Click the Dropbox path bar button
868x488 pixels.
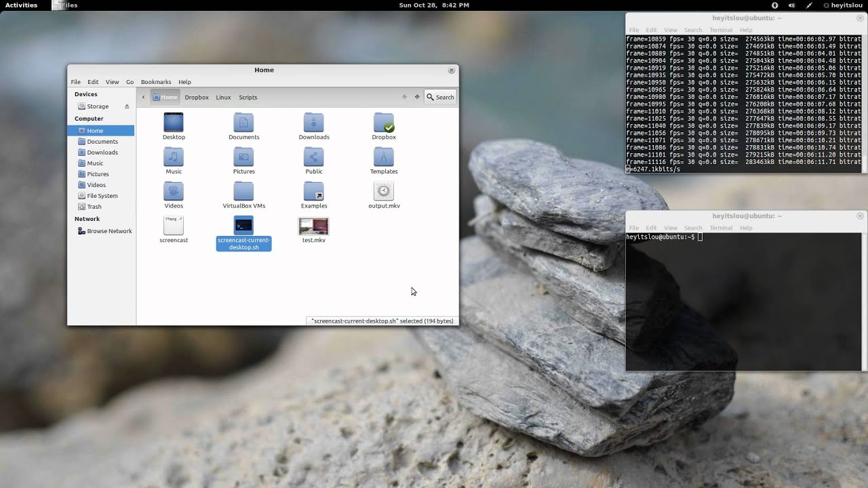tap(197, 97)
